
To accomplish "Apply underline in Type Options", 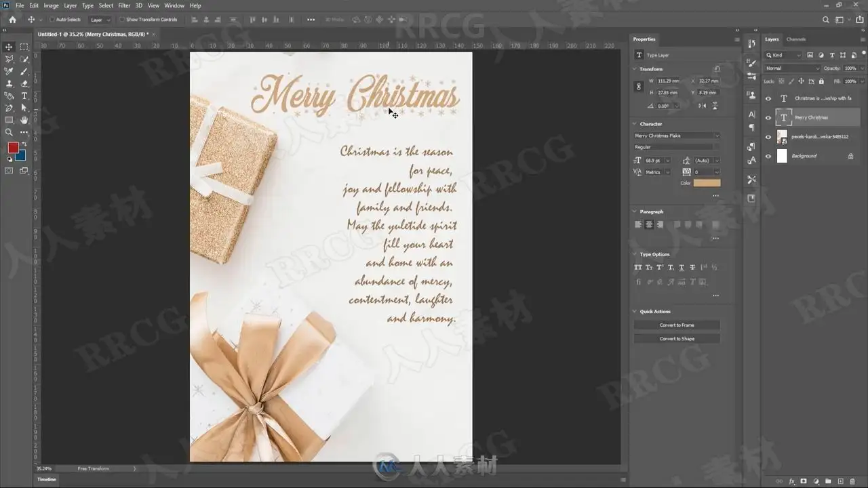I will pyautogui.click(x=682, y=267).
